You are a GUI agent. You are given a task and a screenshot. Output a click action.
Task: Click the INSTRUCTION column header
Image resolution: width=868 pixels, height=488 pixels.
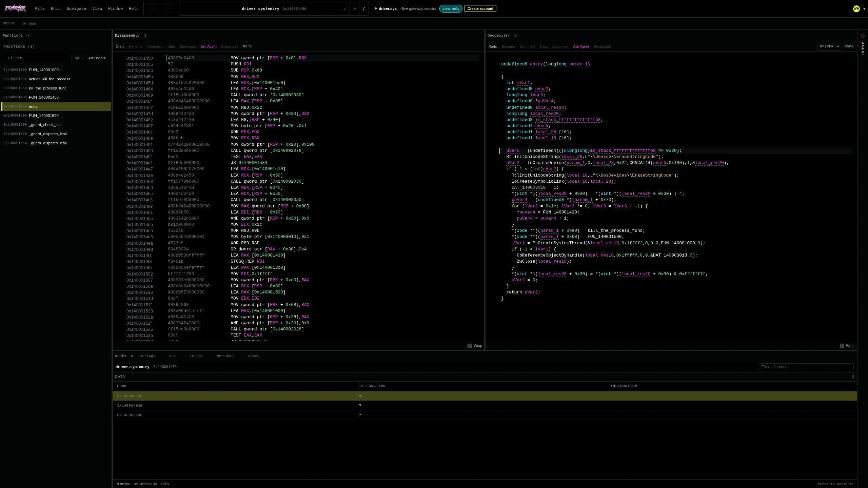click(624, 386)
